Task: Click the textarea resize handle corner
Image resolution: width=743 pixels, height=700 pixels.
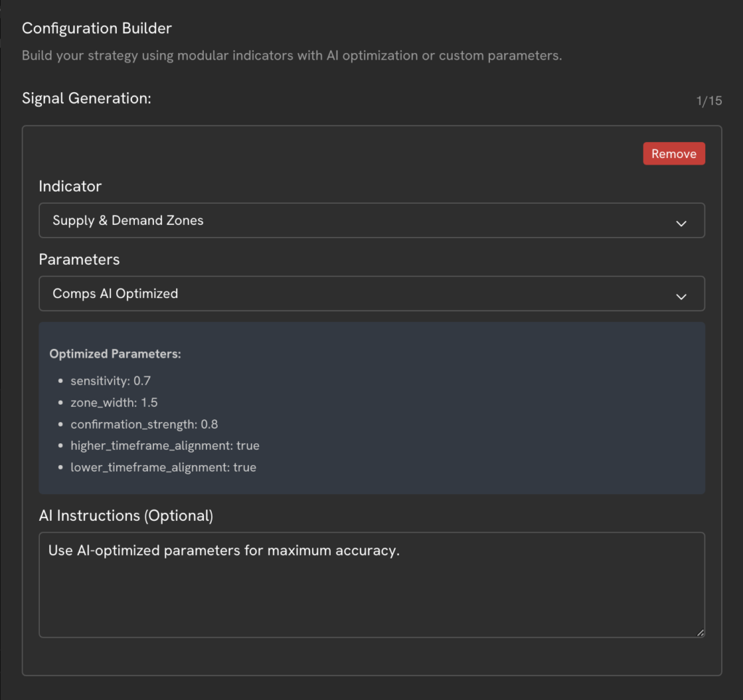Action: tap(700, 633)
